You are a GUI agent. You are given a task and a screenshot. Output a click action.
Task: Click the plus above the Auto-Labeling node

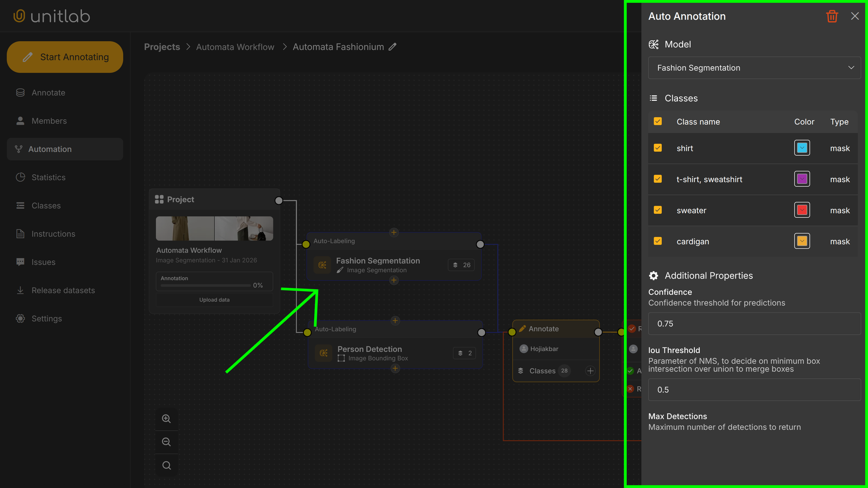394,233
